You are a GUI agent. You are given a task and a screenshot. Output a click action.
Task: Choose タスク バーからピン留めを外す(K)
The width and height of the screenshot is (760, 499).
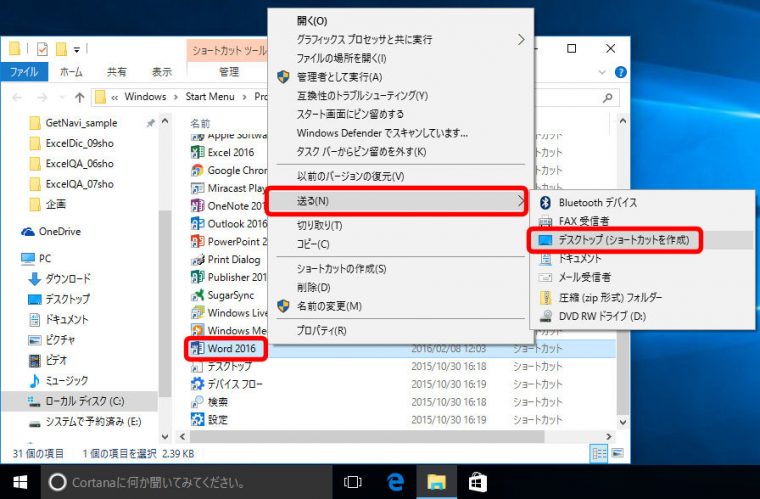pyautogui.click(x=401, y=152)
